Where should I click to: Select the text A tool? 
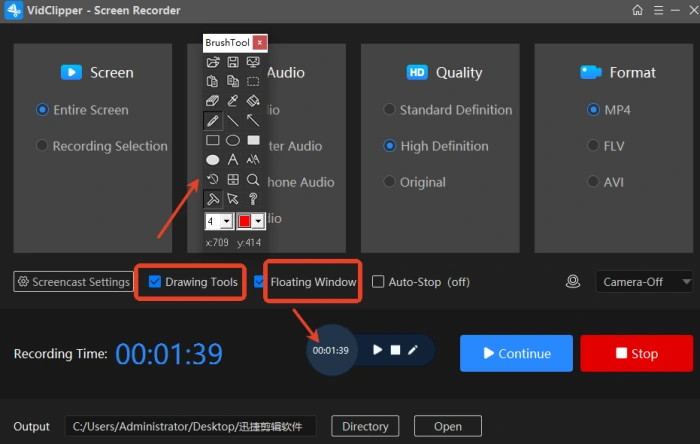pyautogui.click(x=233, y=160)
